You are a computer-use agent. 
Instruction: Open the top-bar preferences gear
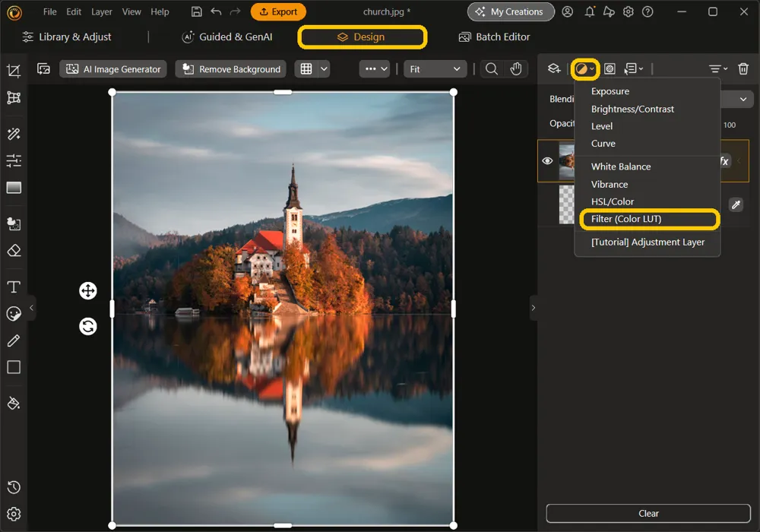pyautogui.click(x=629, y=11)
